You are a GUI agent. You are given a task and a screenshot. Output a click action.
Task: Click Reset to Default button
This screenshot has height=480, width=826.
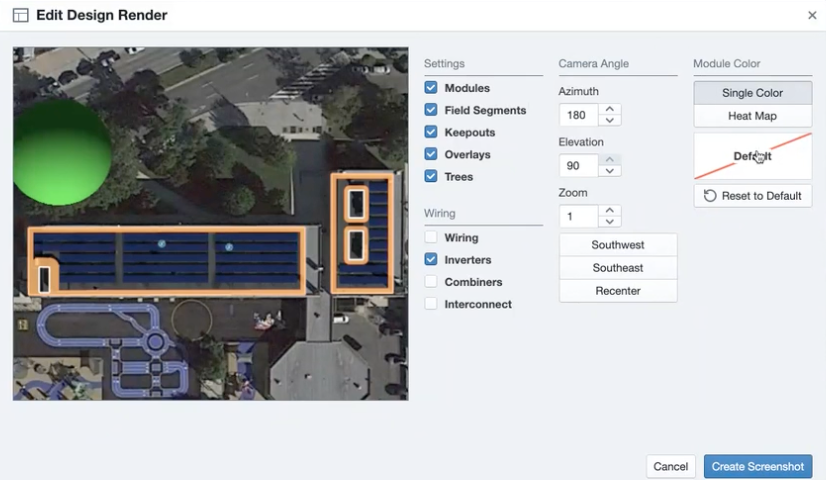coord(752,196)
